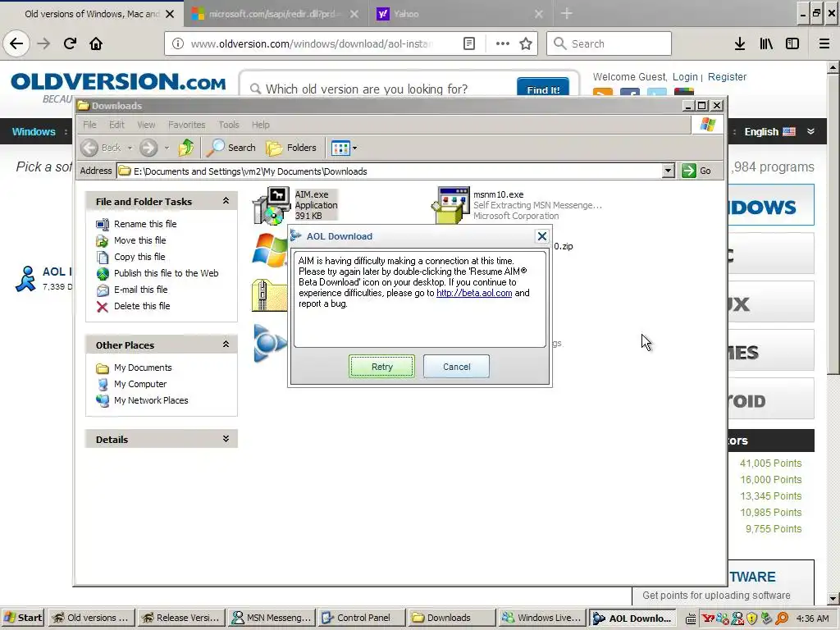Open the View menu in Downloads

(146, 125)
